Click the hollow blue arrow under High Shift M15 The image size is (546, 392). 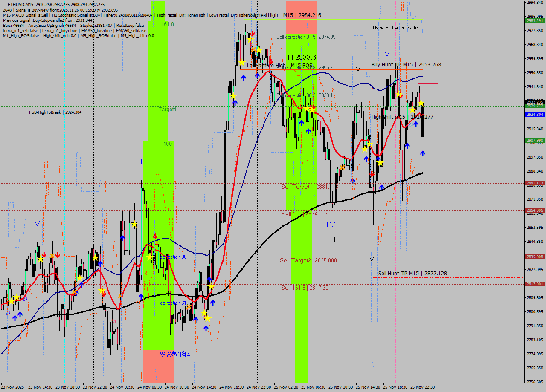point(410,125)
